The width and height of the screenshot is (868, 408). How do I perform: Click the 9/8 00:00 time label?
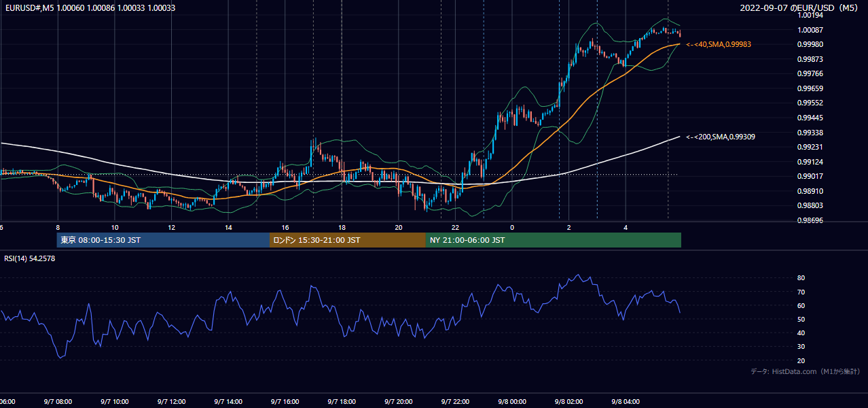tap(511, 401)
